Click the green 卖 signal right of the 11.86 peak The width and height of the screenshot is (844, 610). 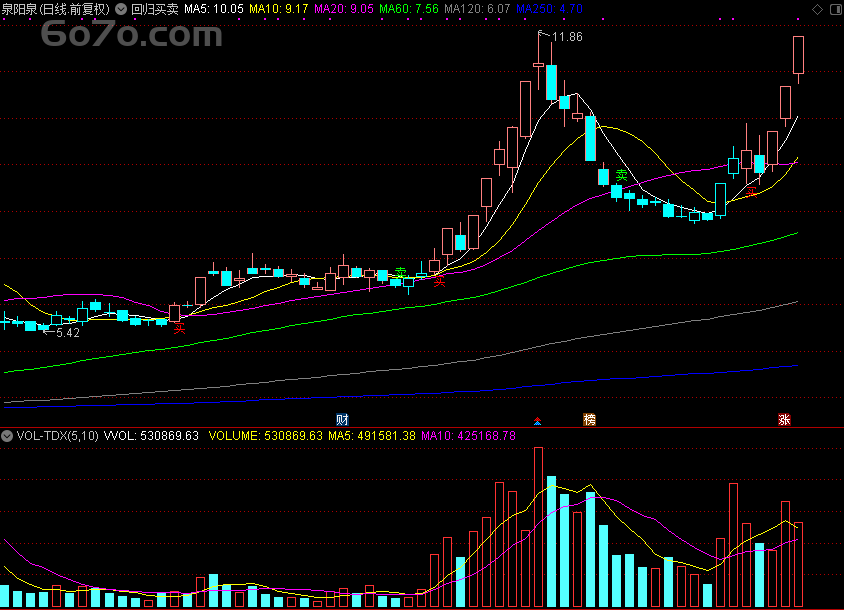tap(622, 176)
